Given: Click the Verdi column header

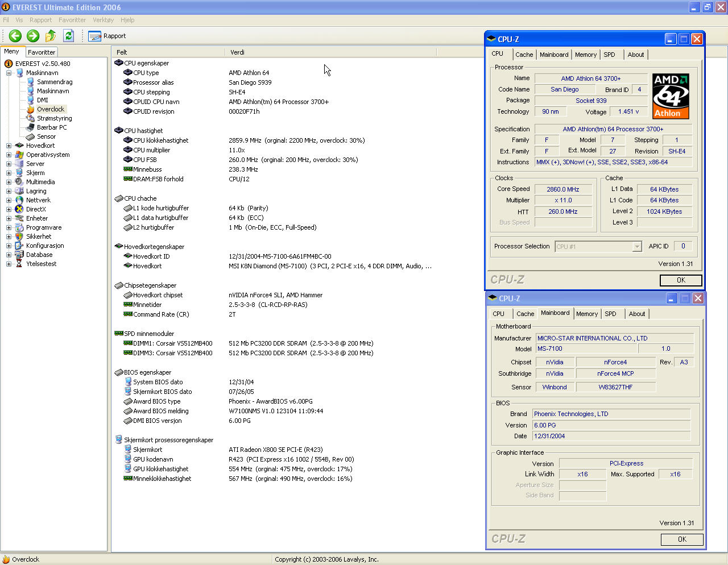Looking at the screenshot, I should point(330,52).
